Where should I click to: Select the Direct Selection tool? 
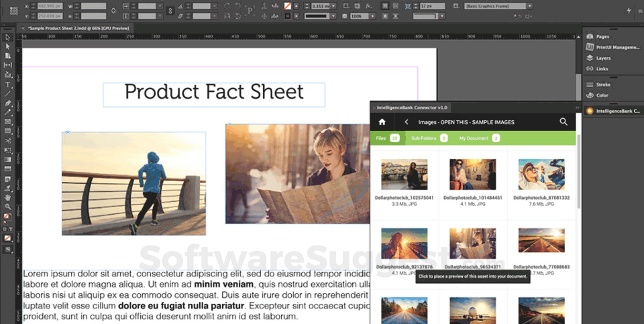coord(8,46)
